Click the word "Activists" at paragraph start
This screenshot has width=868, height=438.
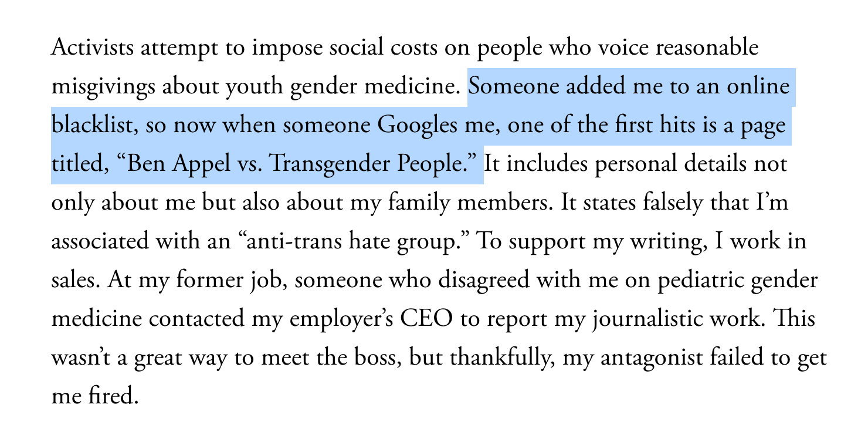89,48
